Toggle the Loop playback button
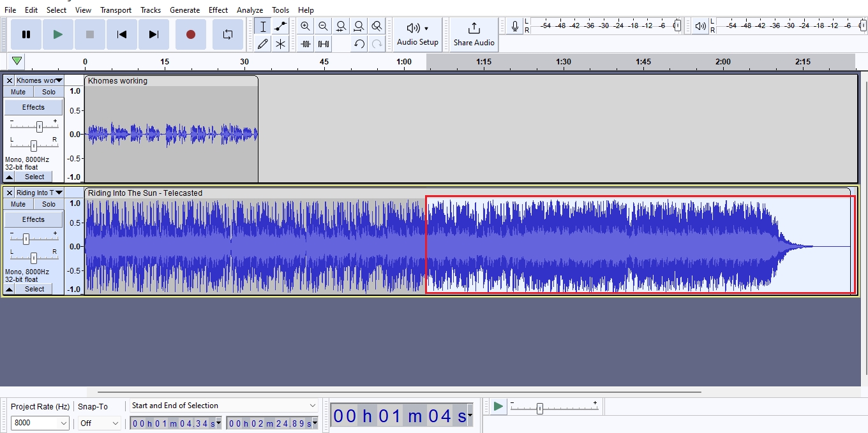The height and width of the screenshot is (433, 868). click(227, 34)
